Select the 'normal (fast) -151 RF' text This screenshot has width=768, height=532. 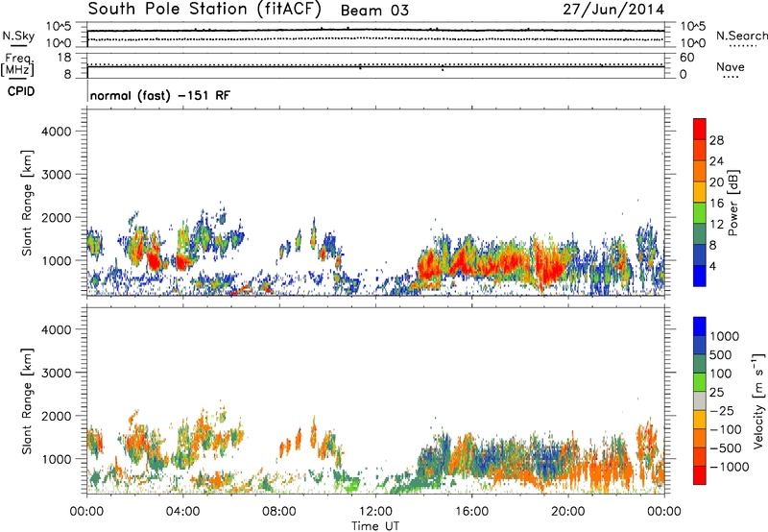click(x=159, y=95)
